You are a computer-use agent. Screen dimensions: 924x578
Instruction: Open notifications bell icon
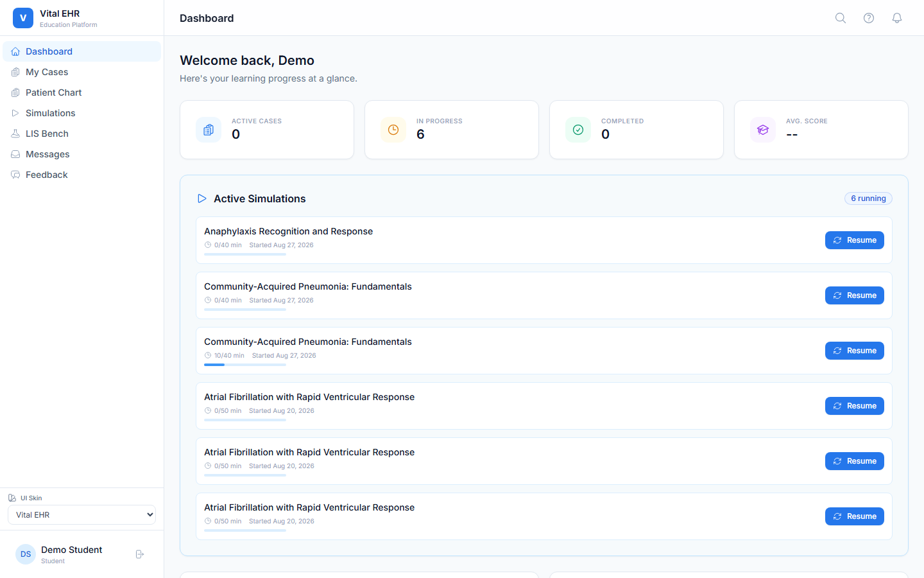[x=897, y=18]
